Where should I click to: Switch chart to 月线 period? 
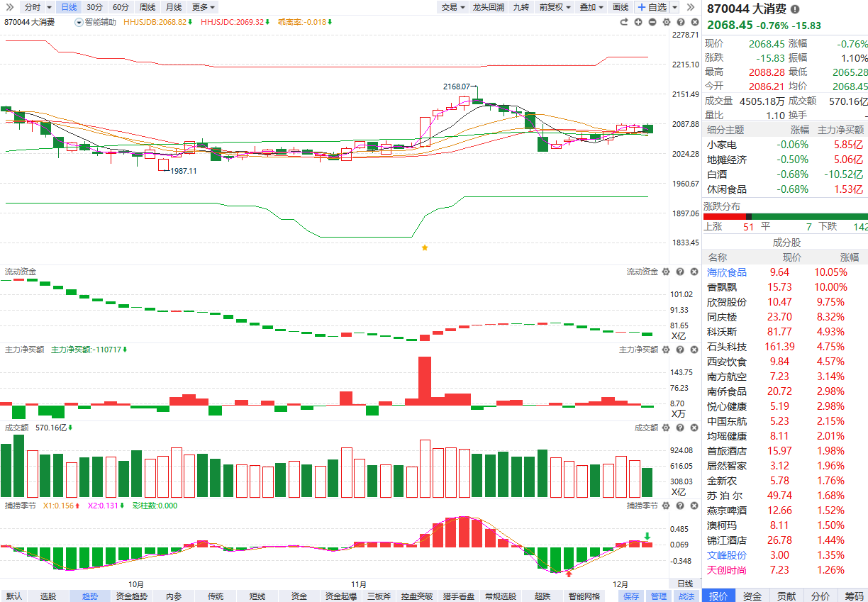click(x=173, y=7)
